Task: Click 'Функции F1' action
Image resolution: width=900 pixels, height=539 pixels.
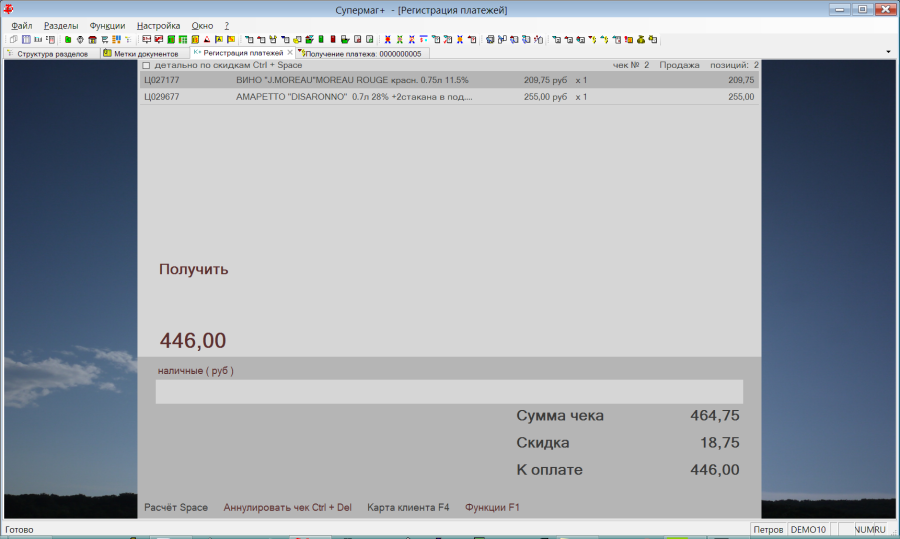Action: coord(492,507)
